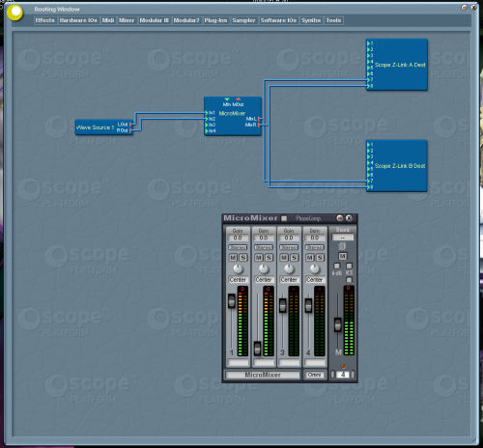This screenshot has width=483, height=448.
Task: Click the channel 2 fader handle
Action: click(257, 349)
